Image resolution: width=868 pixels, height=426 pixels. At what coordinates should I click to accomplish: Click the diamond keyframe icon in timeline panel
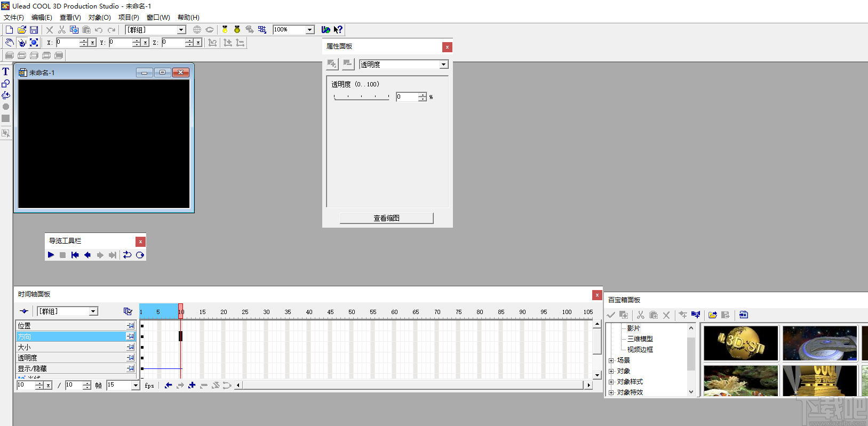coord(24,311)
